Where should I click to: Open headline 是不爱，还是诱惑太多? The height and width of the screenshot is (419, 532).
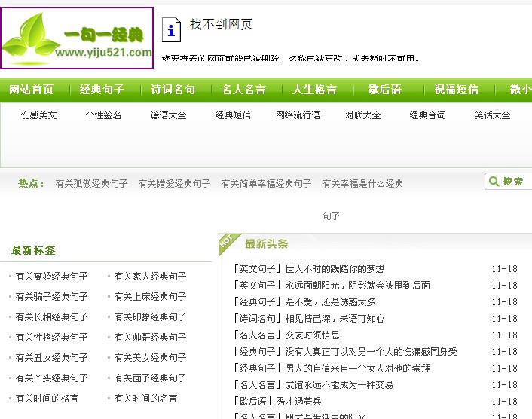(331, 302)
